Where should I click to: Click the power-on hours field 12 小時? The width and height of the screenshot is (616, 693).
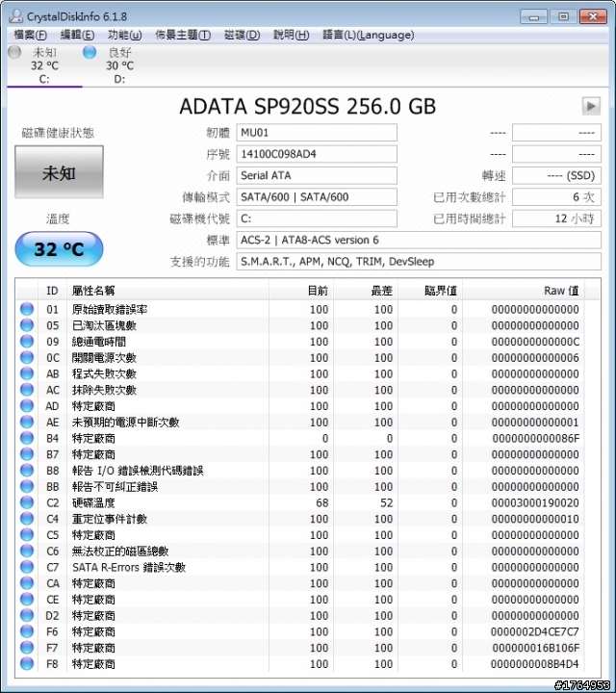point(556,218)
